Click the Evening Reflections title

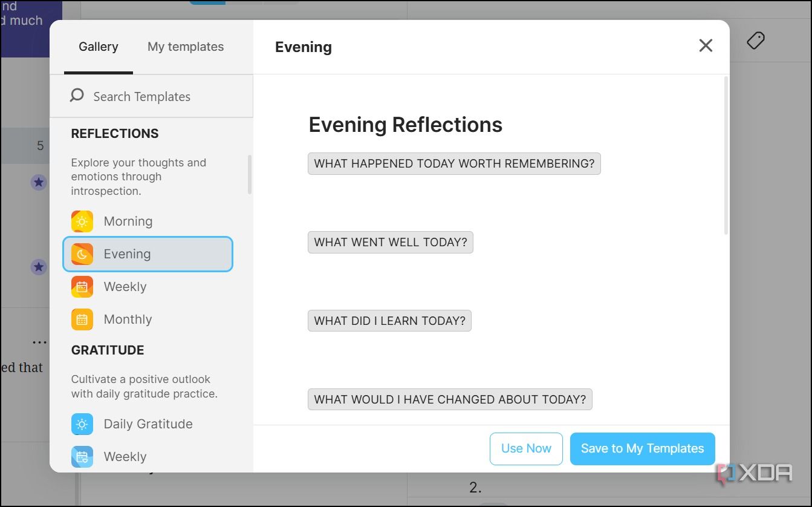coord(405,125)
